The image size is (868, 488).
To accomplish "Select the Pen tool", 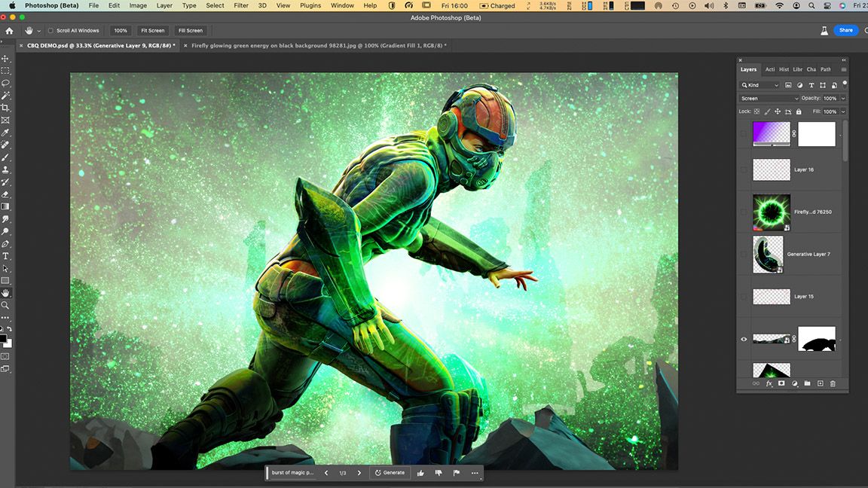I will pos(5,244).
